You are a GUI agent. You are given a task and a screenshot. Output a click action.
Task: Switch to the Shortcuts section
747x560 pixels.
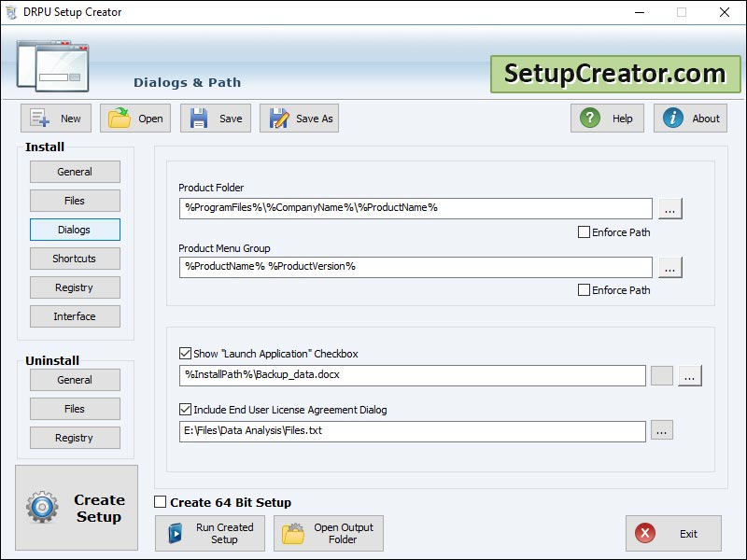click(75, 259)
